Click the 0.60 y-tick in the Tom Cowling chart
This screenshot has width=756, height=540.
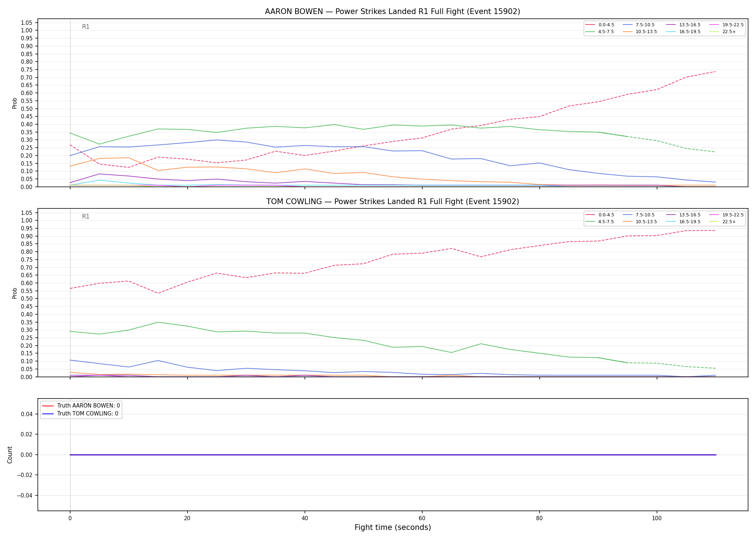27,283
